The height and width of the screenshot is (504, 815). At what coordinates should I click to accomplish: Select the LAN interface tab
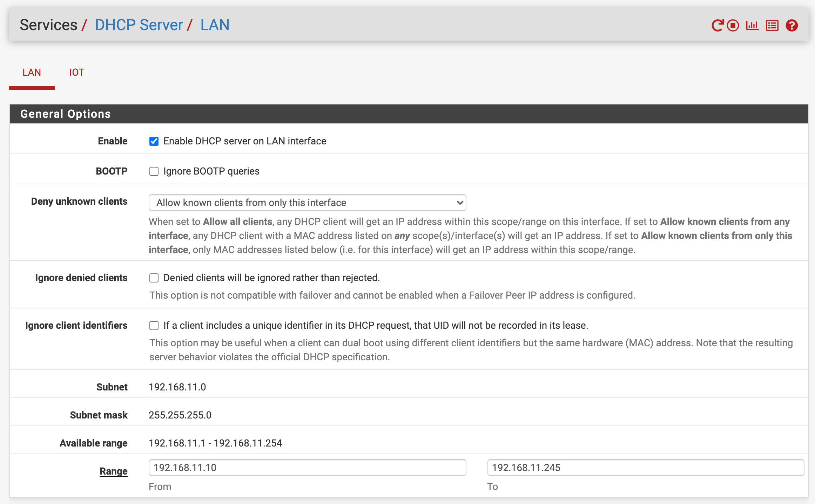coord(32,73)
